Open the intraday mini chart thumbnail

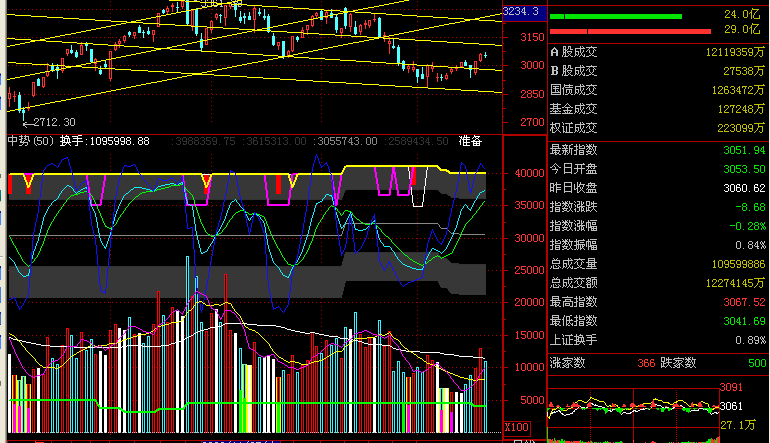point(633,415)
